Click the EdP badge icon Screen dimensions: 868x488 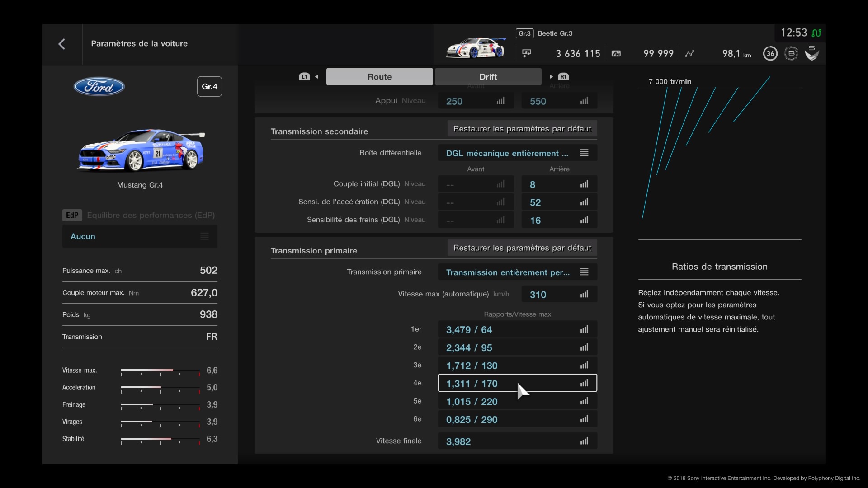click(x=72, y=215)
